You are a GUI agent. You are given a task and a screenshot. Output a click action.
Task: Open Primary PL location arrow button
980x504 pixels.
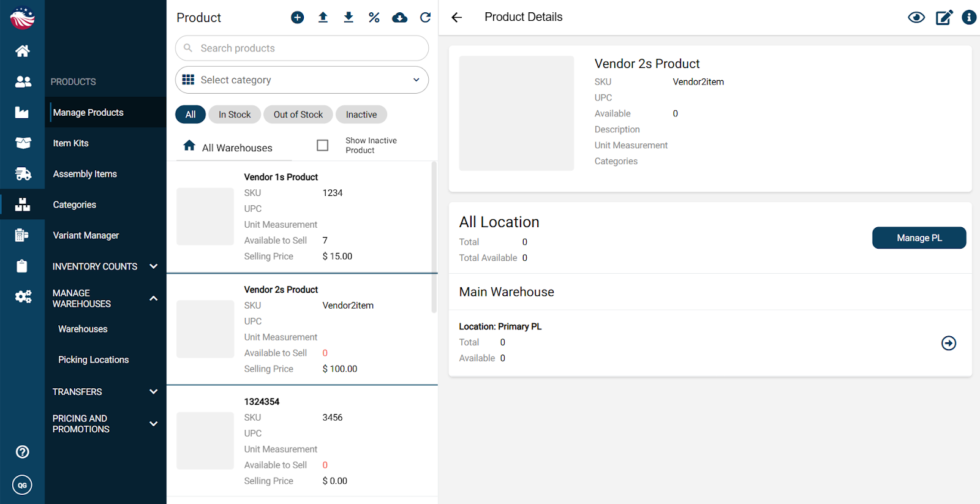[948, 343]
